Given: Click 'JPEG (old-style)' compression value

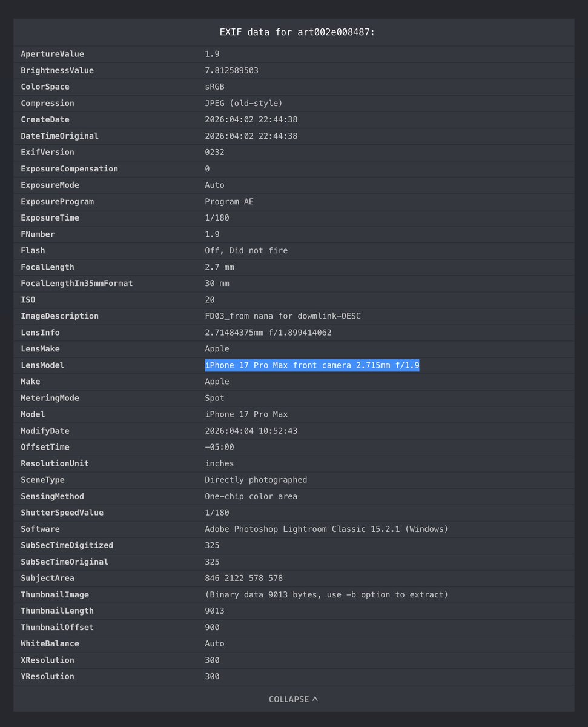Looking at the screenshot, I should pyautogui.click(x=243, y=103).
